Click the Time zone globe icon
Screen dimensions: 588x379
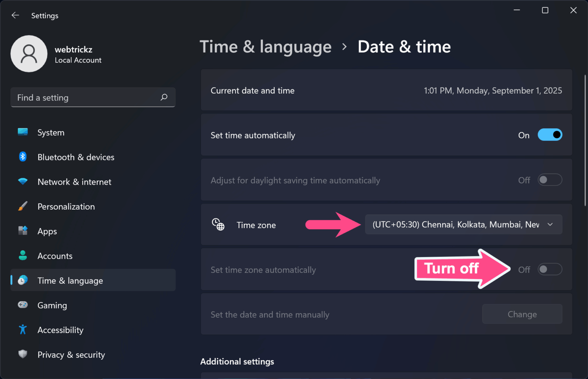point(218,225)
